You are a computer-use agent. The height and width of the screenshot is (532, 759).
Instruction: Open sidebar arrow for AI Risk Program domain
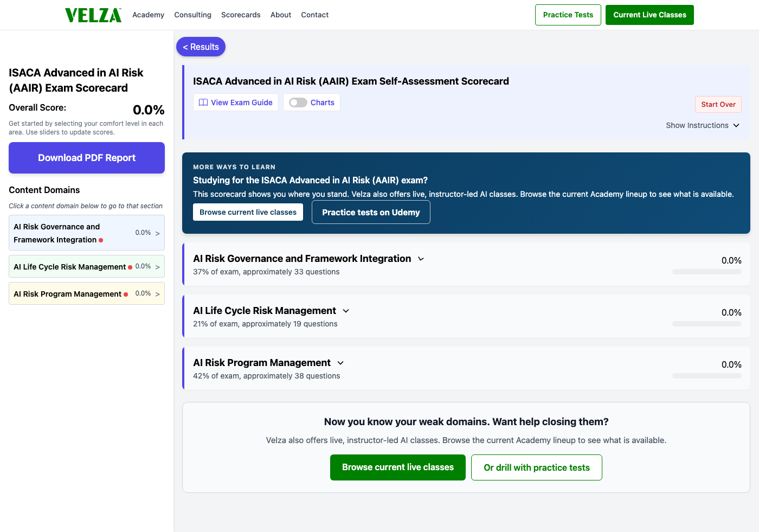(x=158, y=294)
